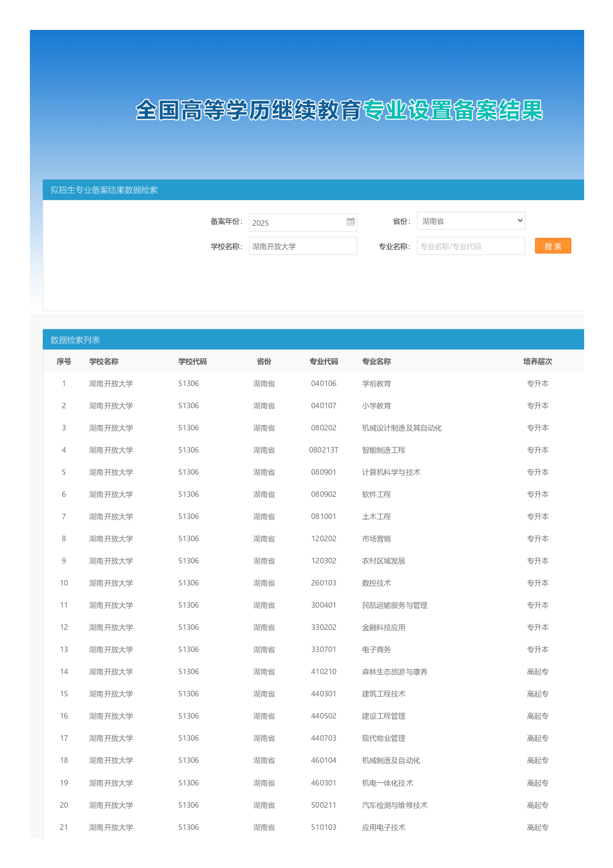The width and height of the screenshot is (613, 868).
Task: Click the 拟招生专业备案结果数据检索 panel header
Action: coord(104,190)
